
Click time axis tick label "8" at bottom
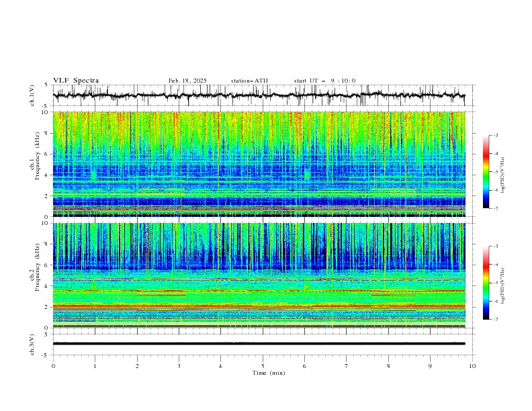(388, 366)
